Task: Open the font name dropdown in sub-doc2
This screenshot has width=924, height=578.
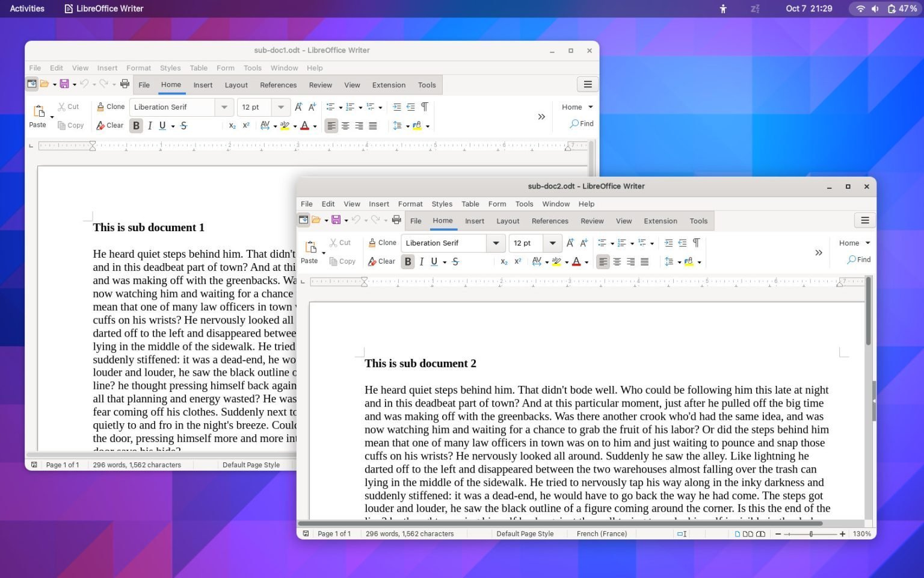Action: [x=496, y=243]
